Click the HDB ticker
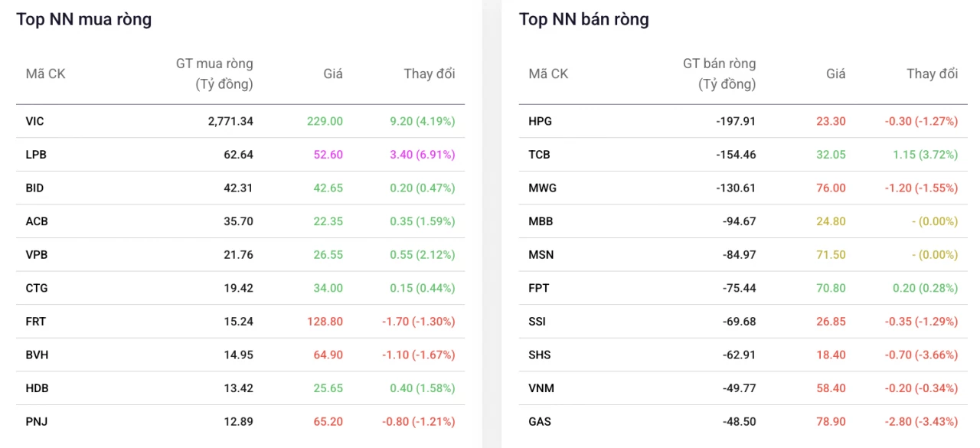 coord(37,388)
